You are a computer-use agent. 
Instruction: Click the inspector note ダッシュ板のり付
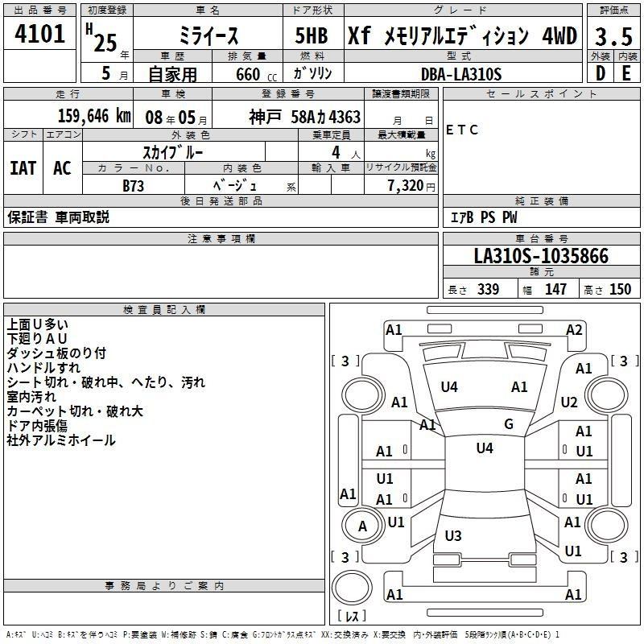(56, 353)
